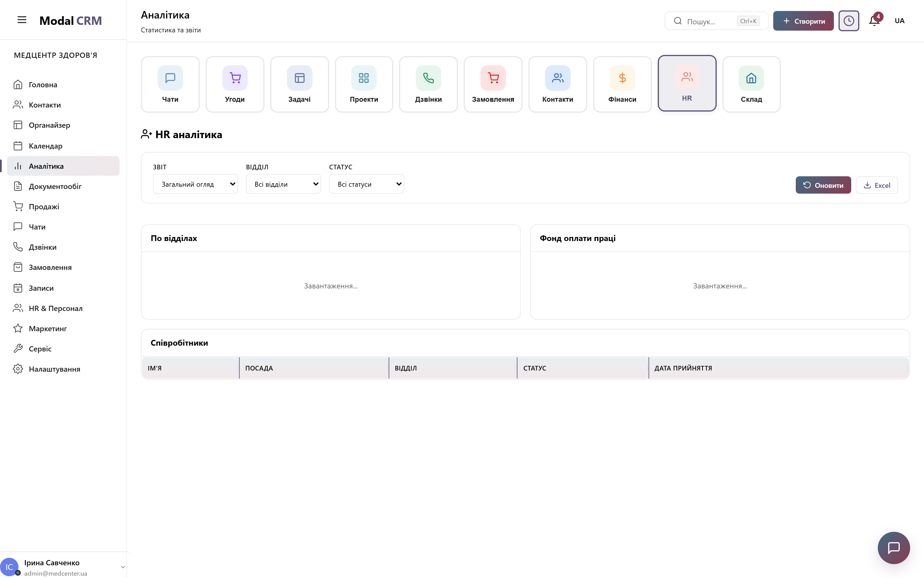Export report with the Excel button
Screen dimensions: 924x578
tap(877, 185)
